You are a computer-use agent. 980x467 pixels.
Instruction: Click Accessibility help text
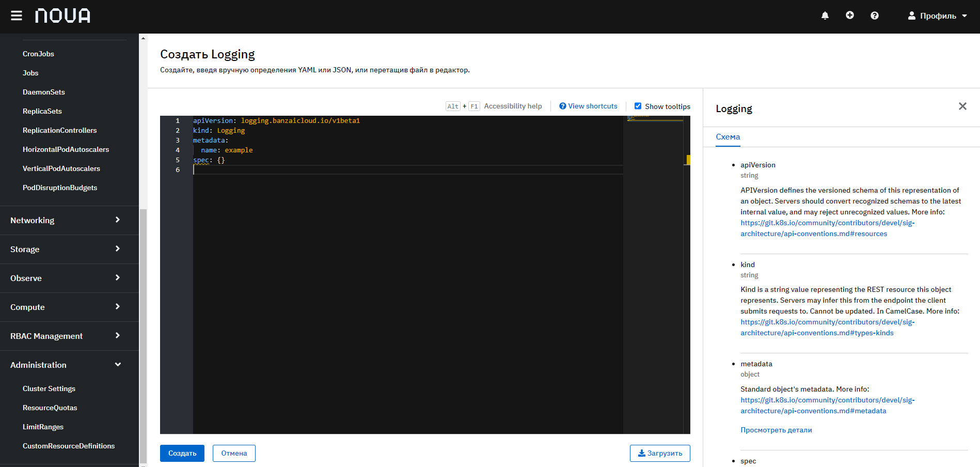tap(513, 106)
